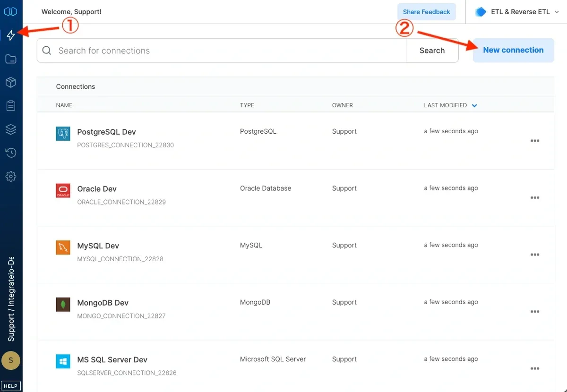Toggle Last Modified sort arrow
This screenshot has width=567, height=392.
click(x=474, y=106)
